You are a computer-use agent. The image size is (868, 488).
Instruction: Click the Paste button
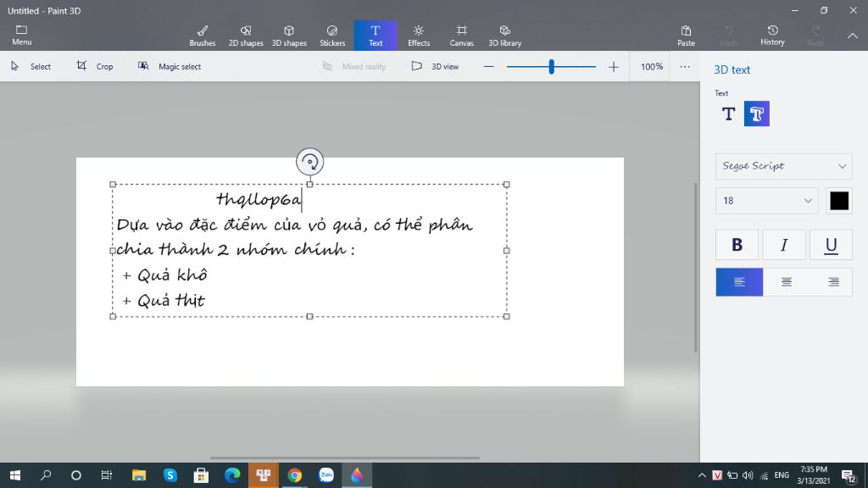686,36
